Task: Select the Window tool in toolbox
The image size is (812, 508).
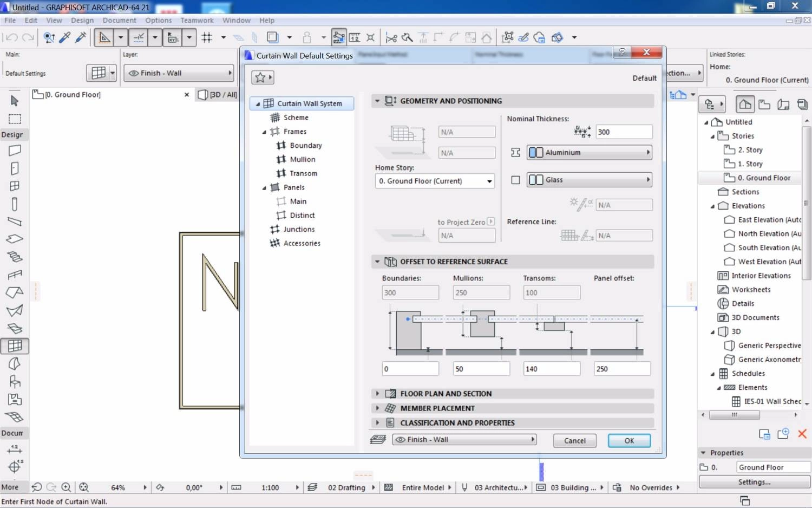Action: point(15,186)
